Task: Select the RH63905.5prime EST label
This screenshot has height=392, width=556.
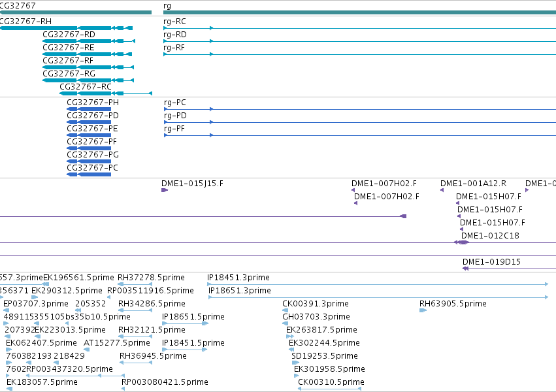Action: (x=453, y=304)
